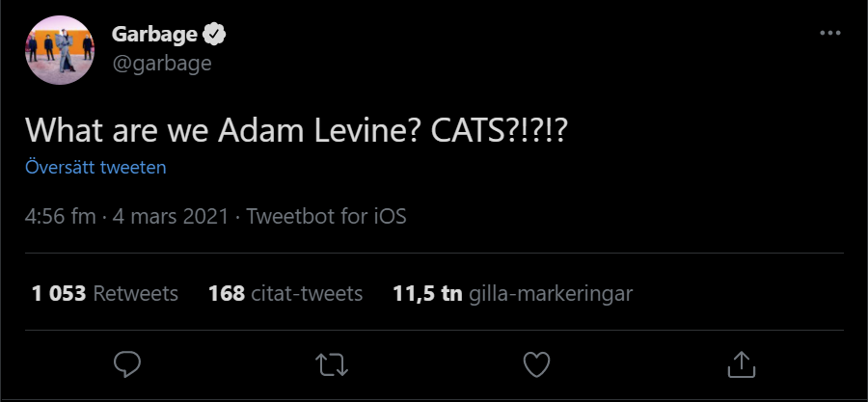
Task: Click the Garbage display name
Action: coord(154,35)
